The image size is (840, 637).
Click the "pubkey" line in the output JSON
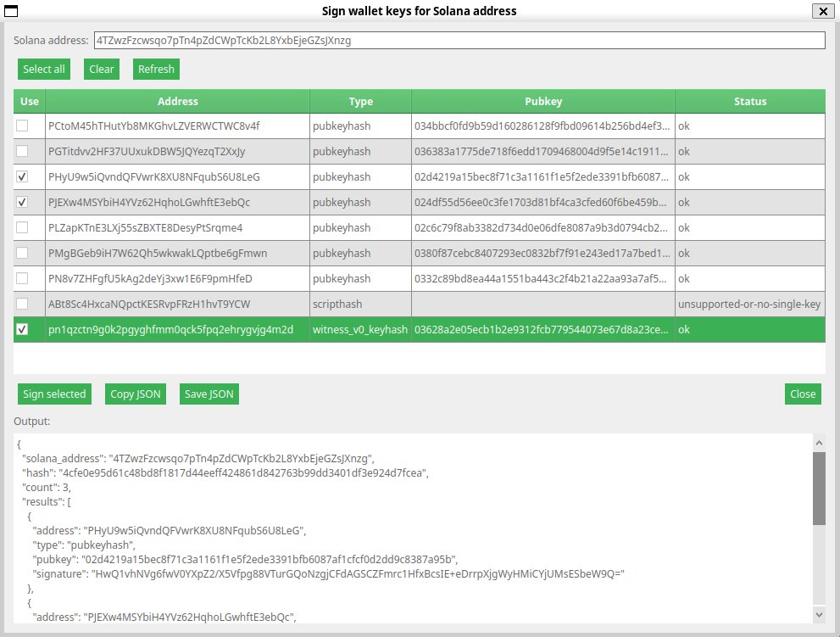245,559
